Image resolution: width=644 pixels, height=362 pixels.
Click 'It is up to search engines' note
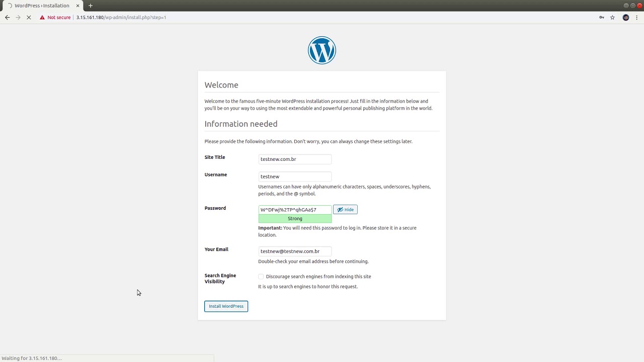pyautogui.click(x=308, y=287)
